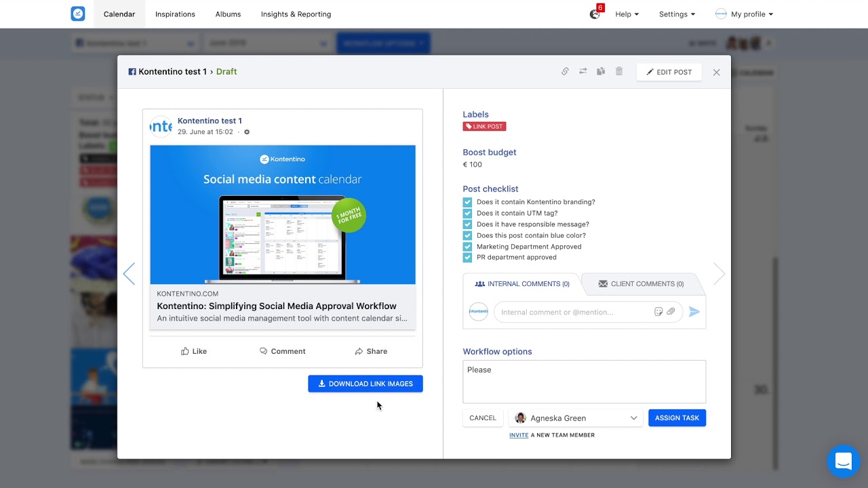Click the Kontentino test 1 avatar

point(161,126)
